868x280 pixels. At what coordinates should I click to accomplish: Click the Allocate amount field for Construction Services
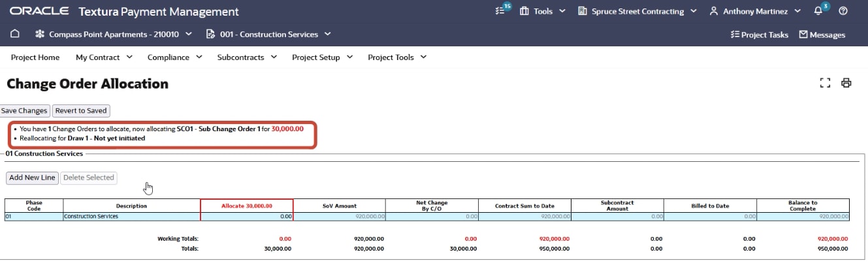point(247,216)
